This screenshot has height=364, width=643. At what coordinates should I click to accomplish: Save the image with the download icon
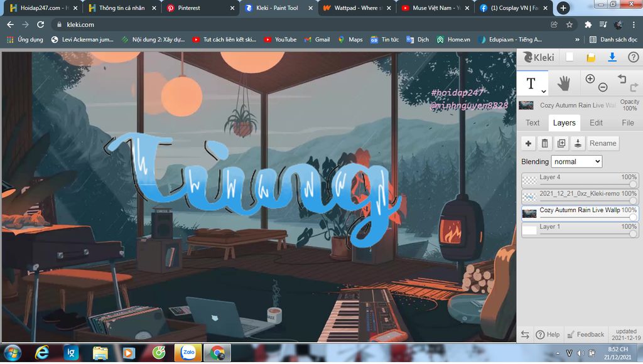coord(612,57)
